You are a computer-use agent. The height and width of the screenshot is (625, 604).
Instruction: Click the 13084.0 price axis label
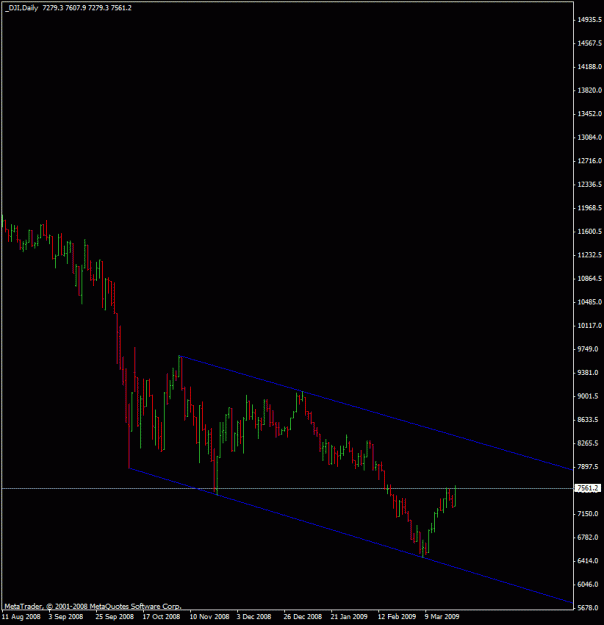pyautogui.click(x=589, y=137)
